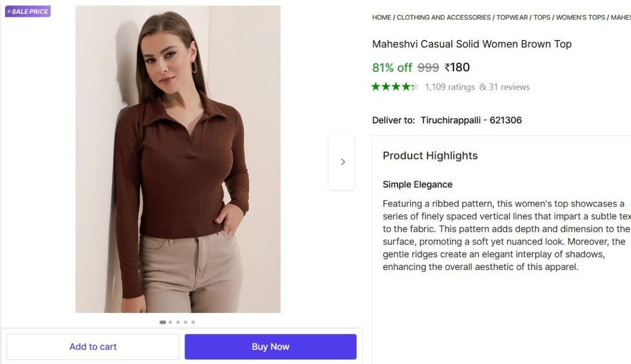Change delivery location Tiruchirappalli - 621306
This screenshot has width=631, height=364.
tap(471, 120)
